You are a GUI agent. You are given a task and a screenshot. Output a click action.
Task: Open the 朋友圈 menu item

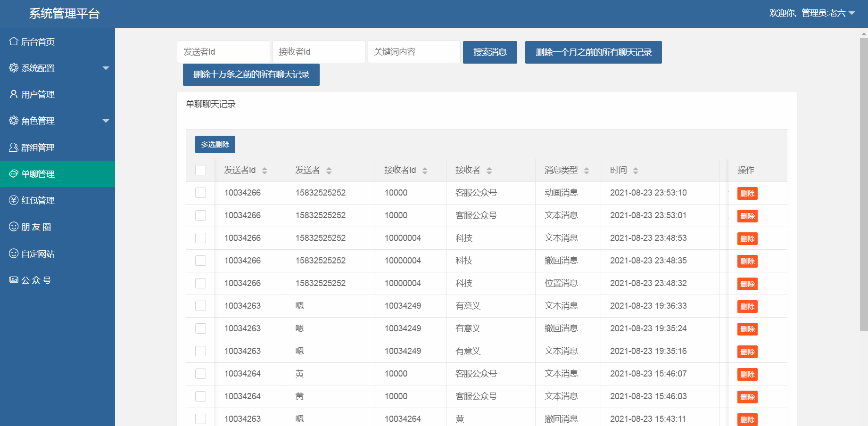point(58,227)
